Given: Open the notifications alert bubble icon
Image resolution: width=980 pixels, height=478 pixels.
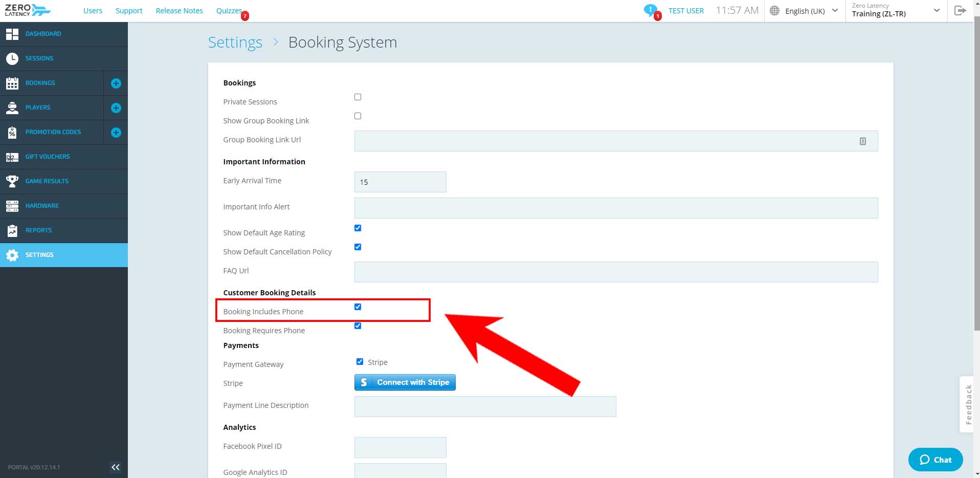Looking at the screenshot, I should click(x=651, y=11).
